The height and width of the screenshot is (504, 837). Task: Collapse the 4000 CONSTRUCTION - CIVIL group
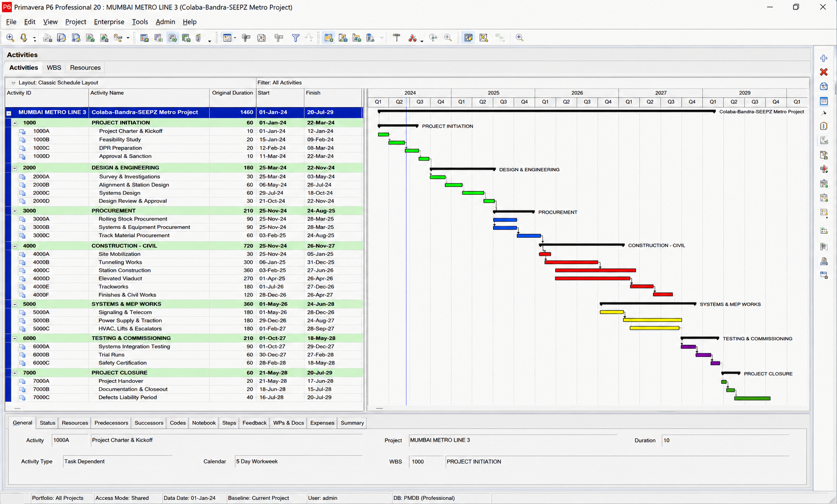15,246
